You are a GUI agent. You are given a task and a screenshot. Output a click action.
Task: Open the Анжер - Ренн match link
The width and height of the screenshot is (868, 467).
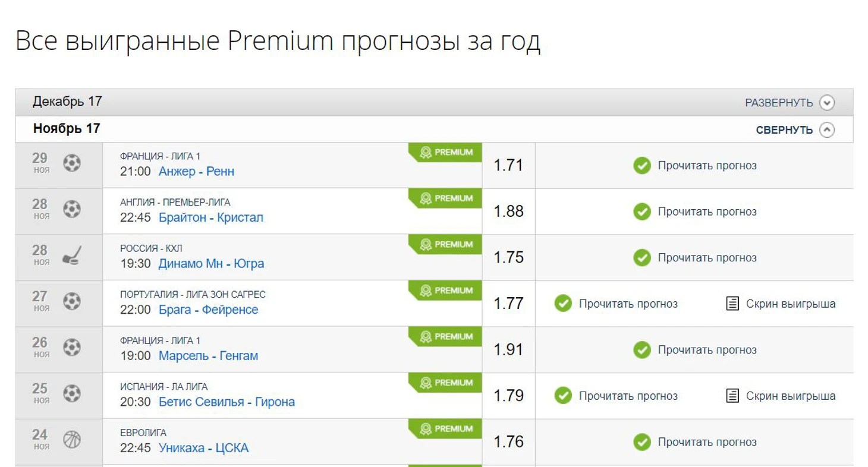[x=196, y=172]
